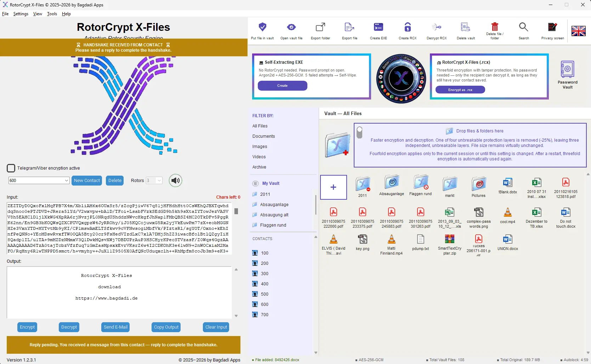Click Decrypt RCX key icon

[437, 27]
